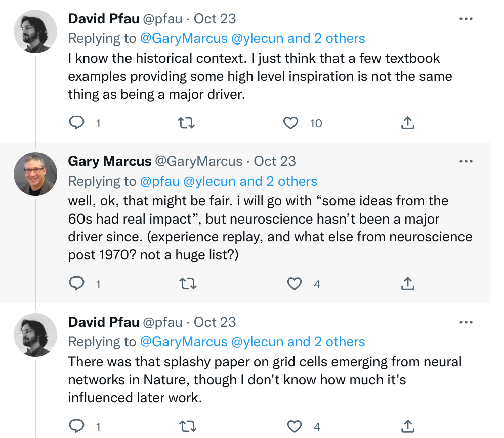Open more options on David Pfau's first tweet
Image resolution: width=504 pixels, height=438 pixels.
pyautogui.click(x=465, y=19)
